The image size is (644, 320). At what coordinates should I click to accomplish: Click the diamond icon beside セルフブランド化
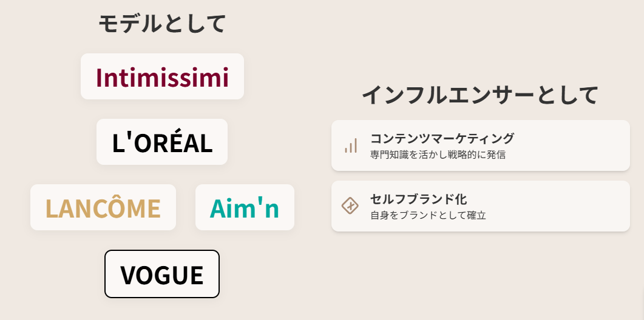(x=350, y=205)
